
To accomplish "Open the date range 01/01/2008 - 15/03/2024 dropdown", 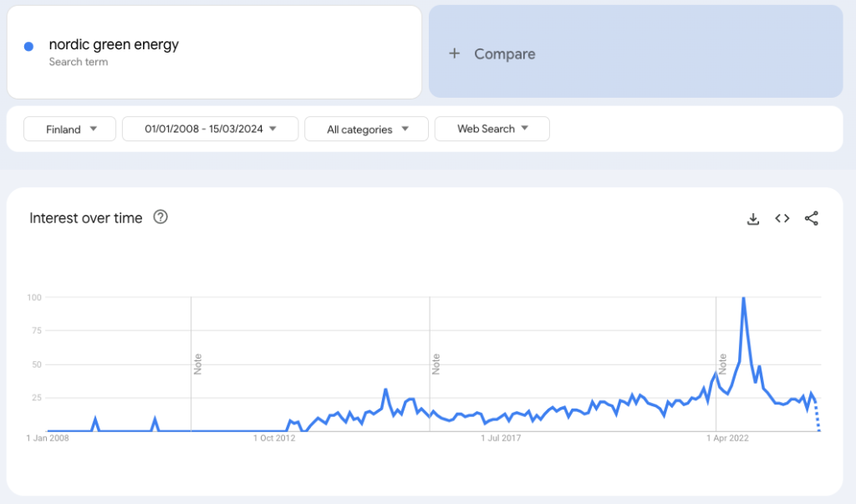I will 210,129.
